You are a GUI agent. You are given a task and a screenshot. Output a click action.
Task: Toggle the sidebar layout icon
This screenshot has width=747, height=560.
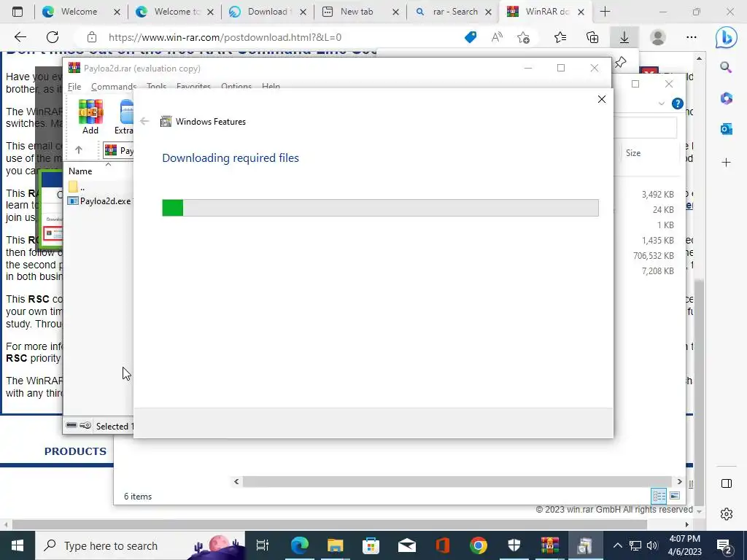pos(727,483)
